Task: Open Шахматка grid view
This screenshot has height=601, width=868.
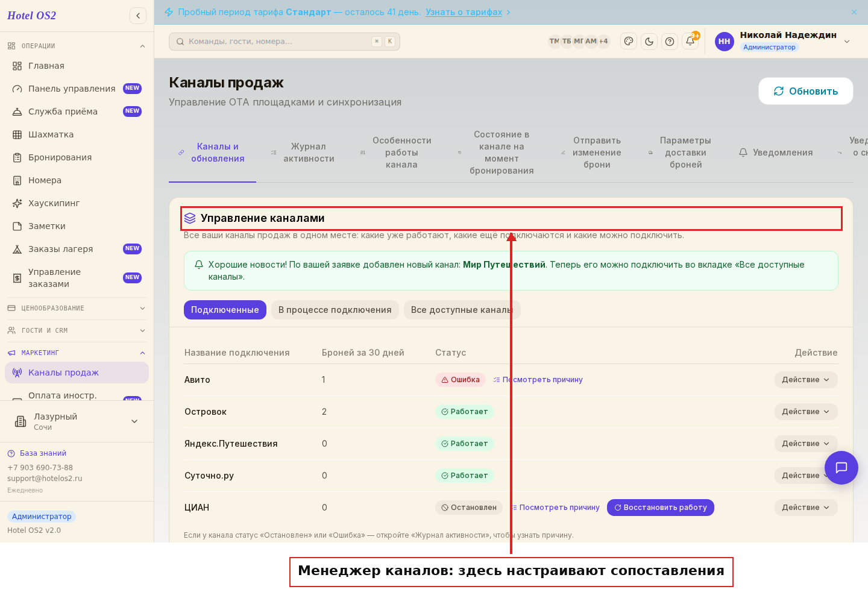Action: 77,134
